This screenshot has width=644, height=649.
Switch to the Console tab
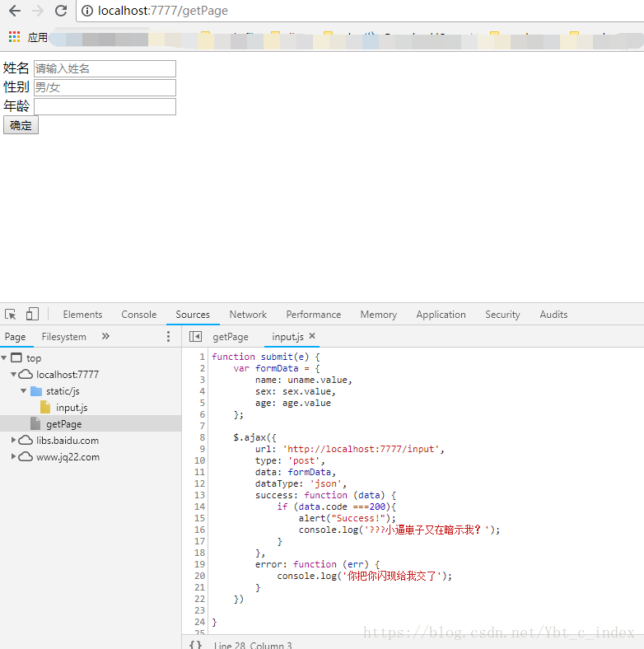point(139,314)
